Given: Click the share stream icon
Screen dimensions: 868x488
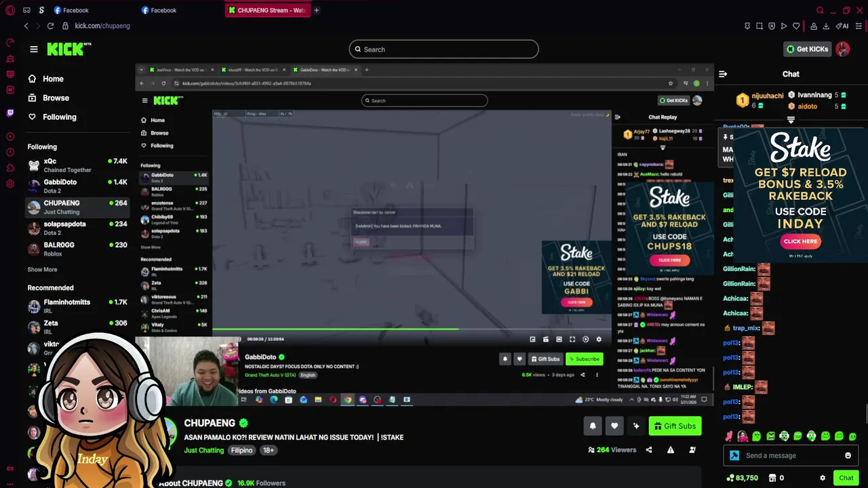Looking at the screenshot, I should point(649,449).
